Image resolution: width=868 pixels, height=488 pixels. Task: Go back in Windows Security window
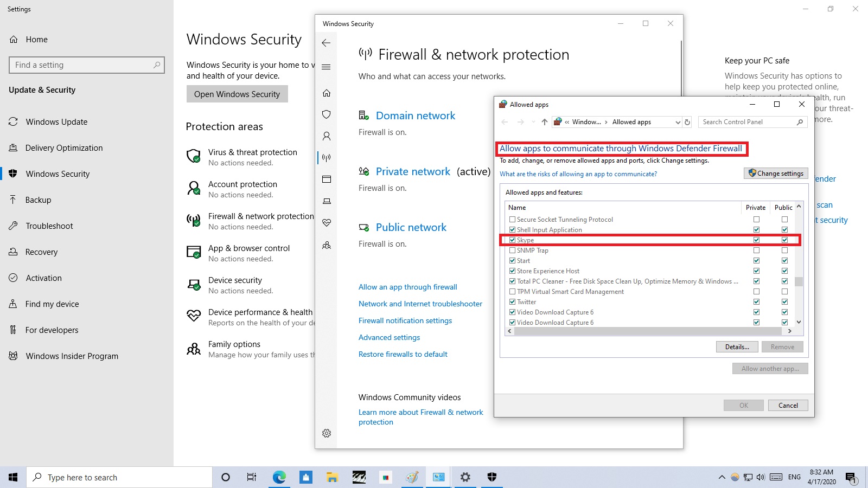tap(326, 43)
